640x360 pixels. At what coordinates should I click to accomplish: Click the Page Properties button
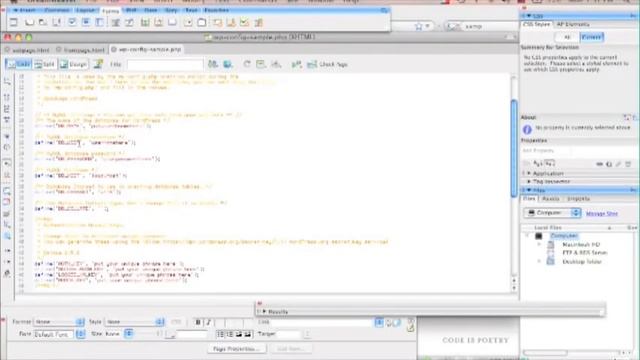pos(237,349)
